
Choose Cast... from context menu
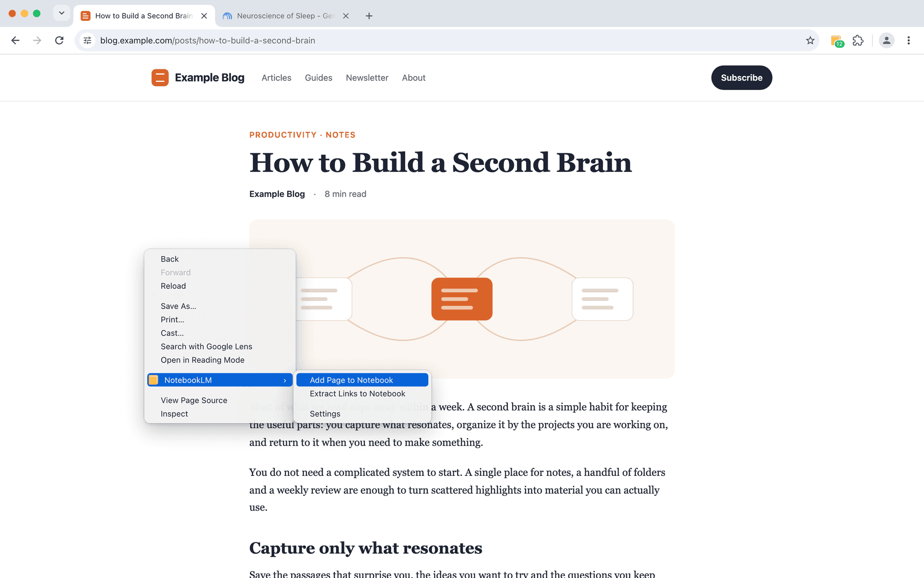[x=220, y=333]
